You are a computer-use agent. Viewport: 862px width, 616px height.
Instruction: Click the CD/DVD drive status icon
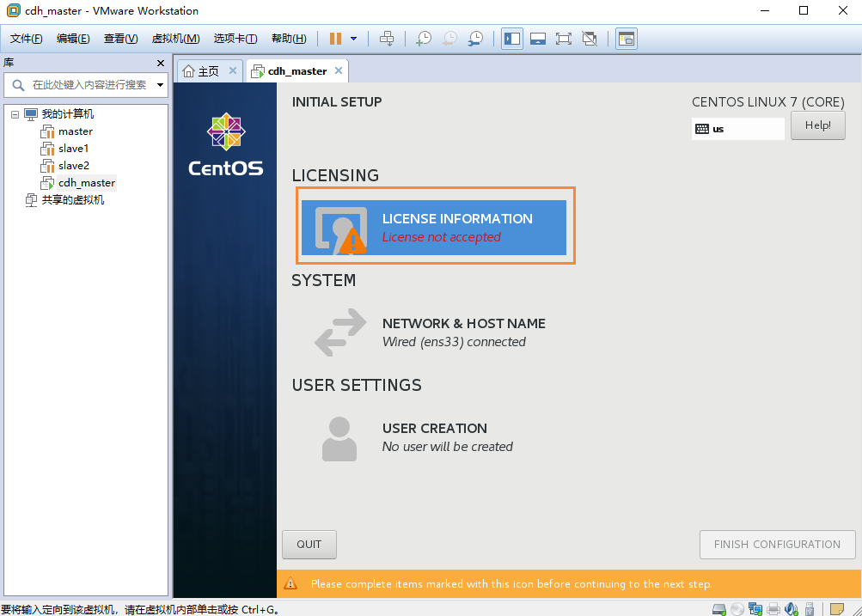pyautogui.click(x=737, y=609)
